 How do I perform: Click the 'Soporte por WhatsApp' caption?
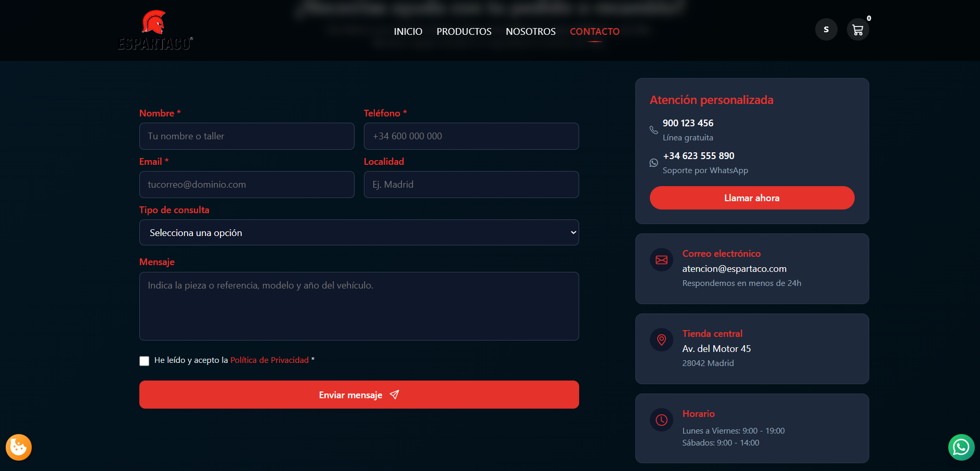(x=705, y=171)
